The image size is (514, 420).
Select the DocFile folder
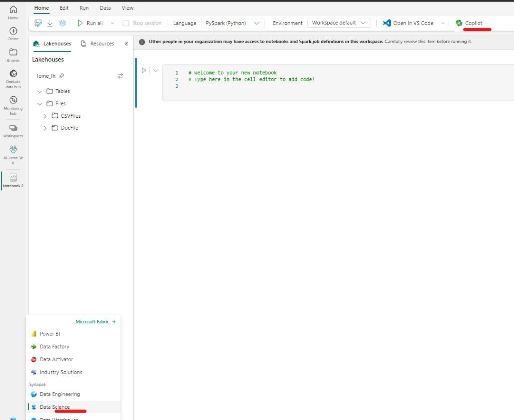pyautogui.click(x=69, y=128)
